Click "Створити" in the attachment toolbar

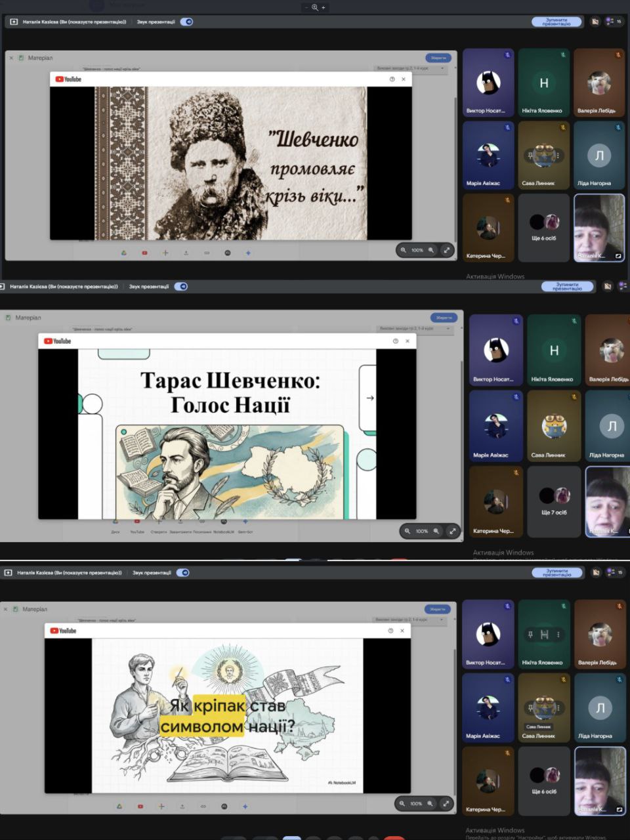coord(159,523)
